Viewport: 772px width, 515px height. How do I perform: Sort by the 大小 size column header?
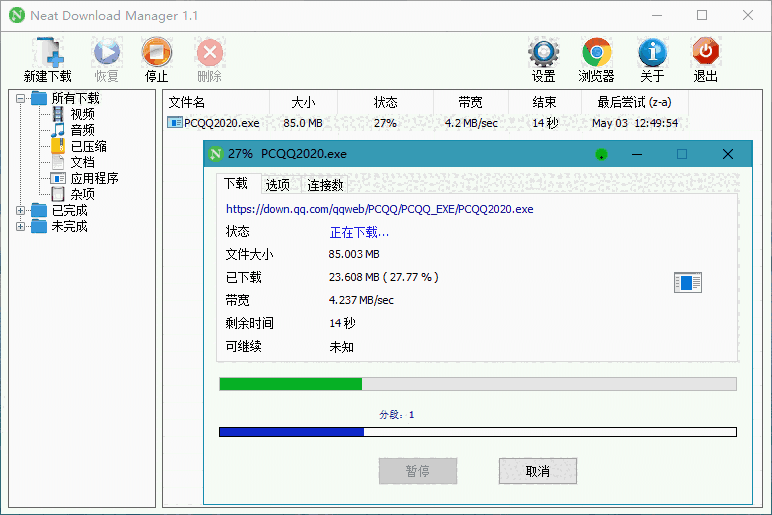303,102
